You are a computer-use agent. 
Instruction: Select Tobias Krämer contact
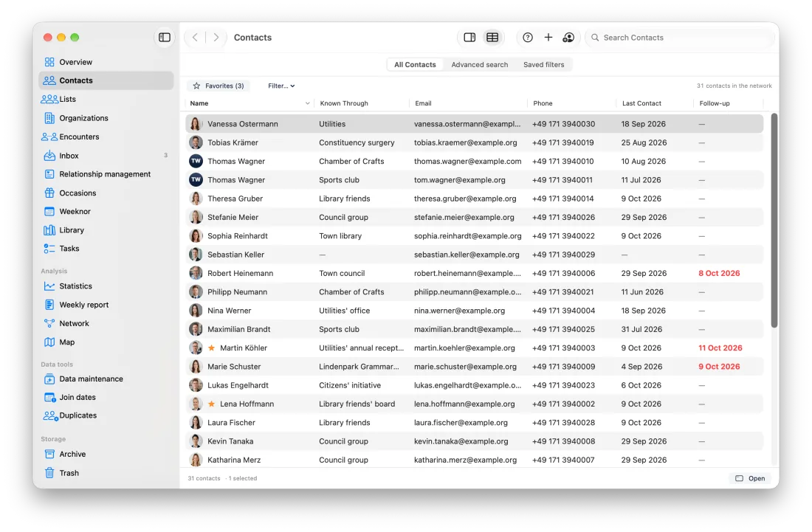pos(475,143)
